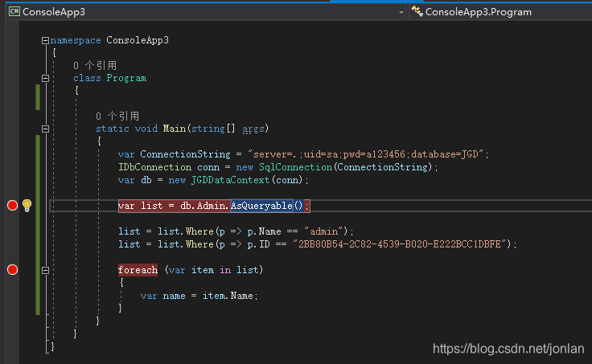Viewport: 592px width, 364px height.
Task: Click item.Name in the loop body
Action: pyautogui.click(x=228, y=296)
